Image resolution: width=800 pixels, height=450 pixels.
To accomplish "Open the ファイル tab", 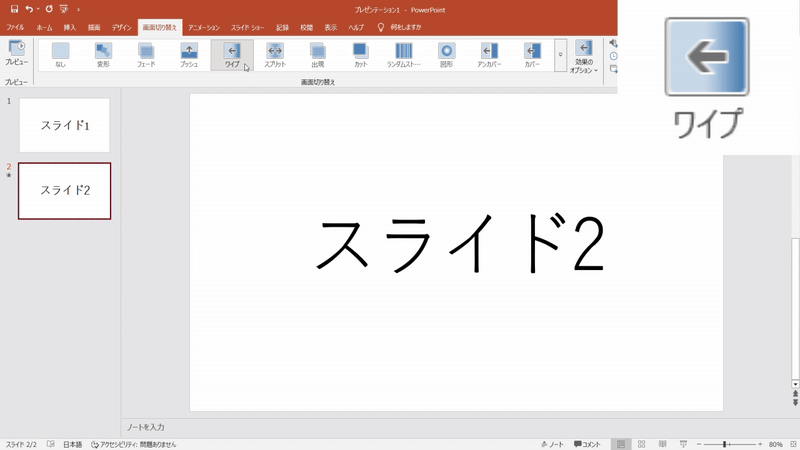I will 15,28.
